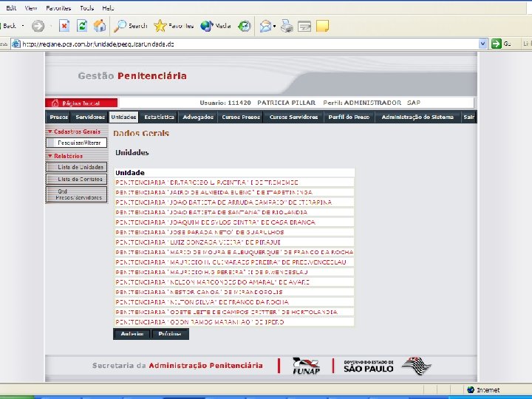Open Penitenciaria Odon Ramos Maranhão de Iperó
The width and height of the screenshot is (532, 399).
(x=199, y=322)
